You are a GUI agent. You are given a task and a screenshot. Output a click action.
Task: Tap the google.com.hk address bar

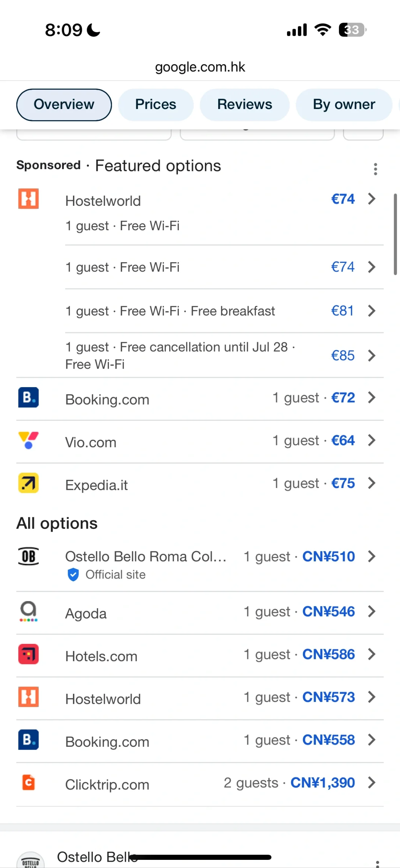[x=200, y=67]
